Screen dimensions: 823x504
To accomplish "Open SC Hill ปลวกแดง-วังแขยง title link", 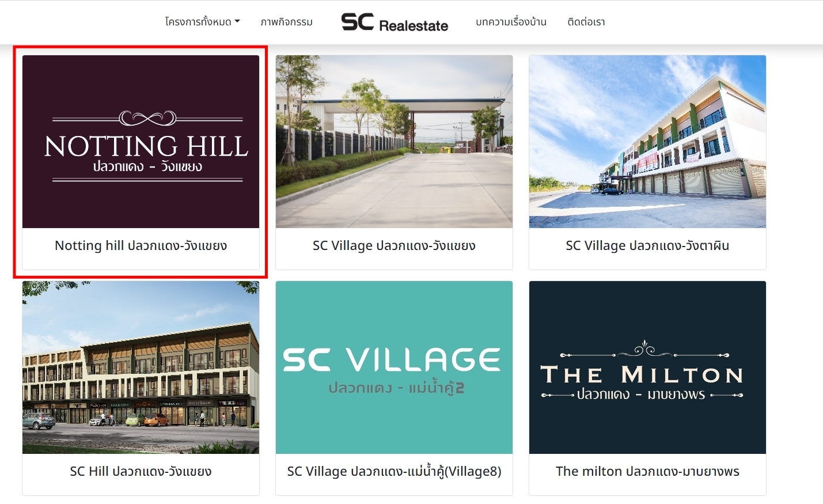I will 141,471.
